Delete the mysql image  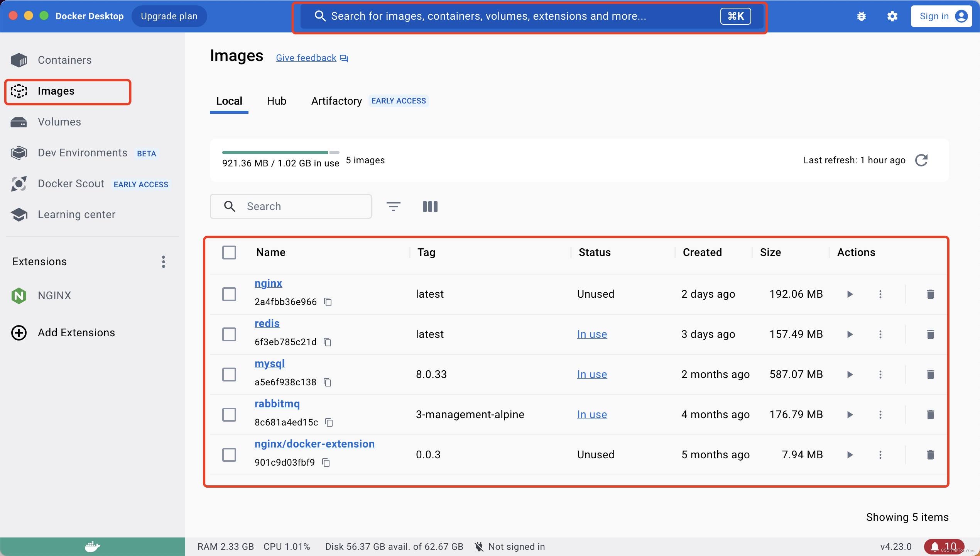931,375
